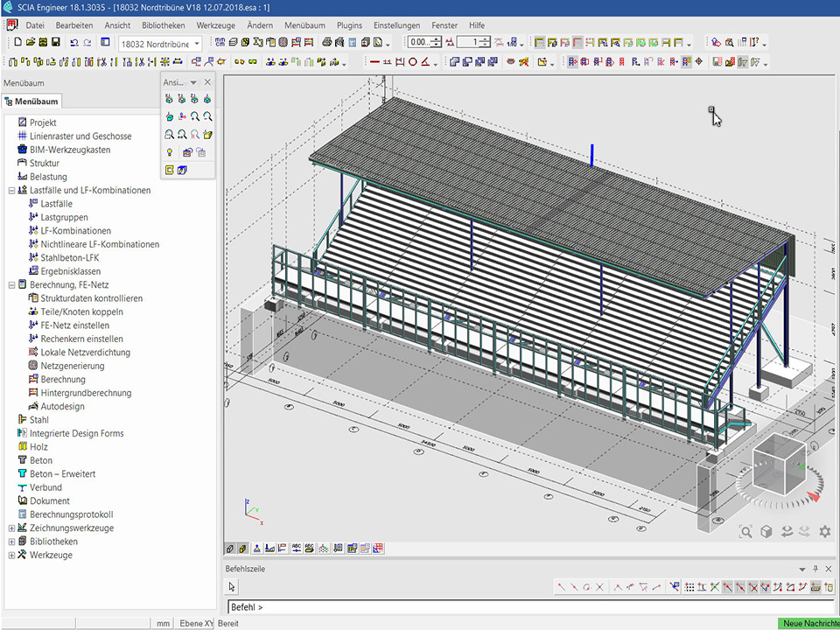Click the print icon in the toolbar
The image size is (840, 630).
(325, 42)
